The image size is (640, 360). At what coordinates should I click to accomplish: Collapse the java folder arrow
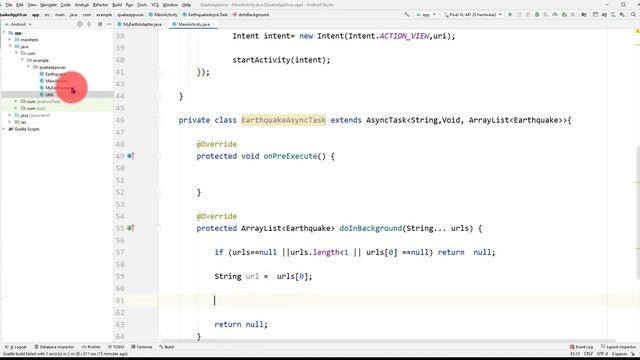10,47
